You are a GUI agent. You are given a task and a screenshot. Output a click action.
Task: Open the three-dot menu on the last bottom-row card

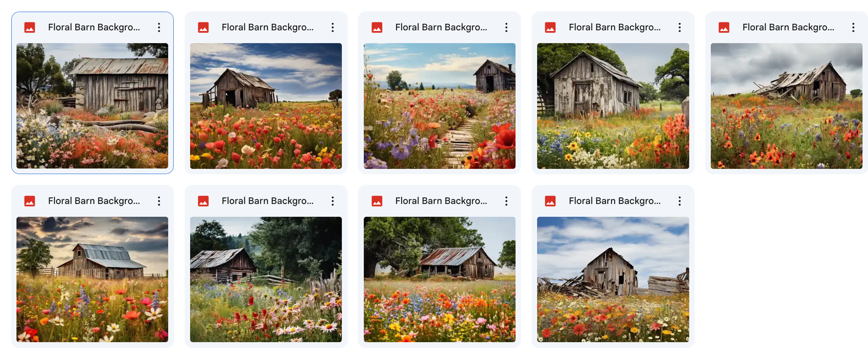(680, 201)
